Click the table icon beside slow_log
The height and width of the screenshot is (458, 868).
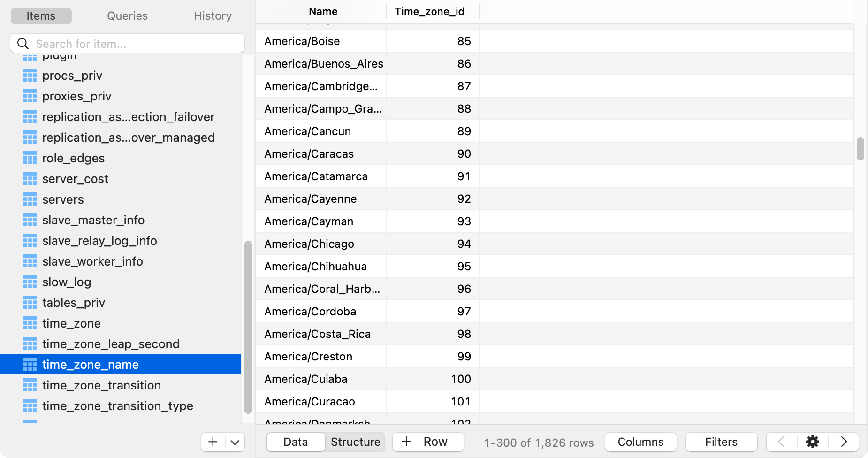30,282
